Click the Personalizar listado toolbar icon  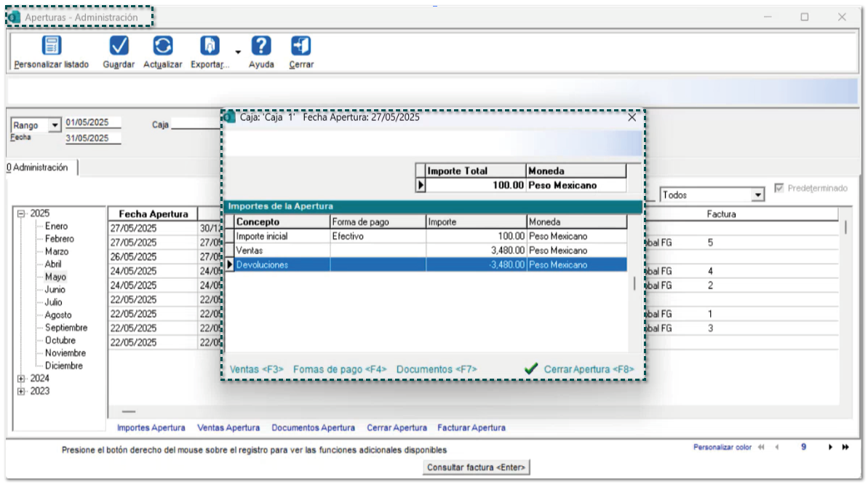point(51,46)
